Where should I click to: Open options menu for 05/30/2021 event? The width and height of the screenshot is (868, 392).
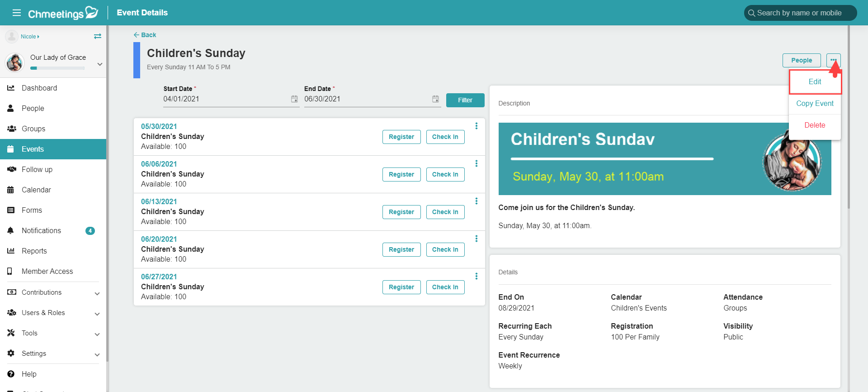tap(476, 126)
